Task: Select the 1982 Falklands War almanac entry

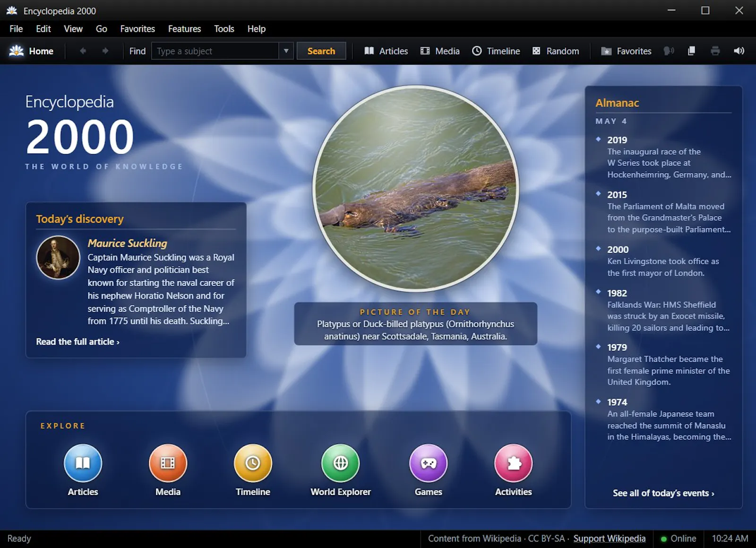Action: click(664, 310)
